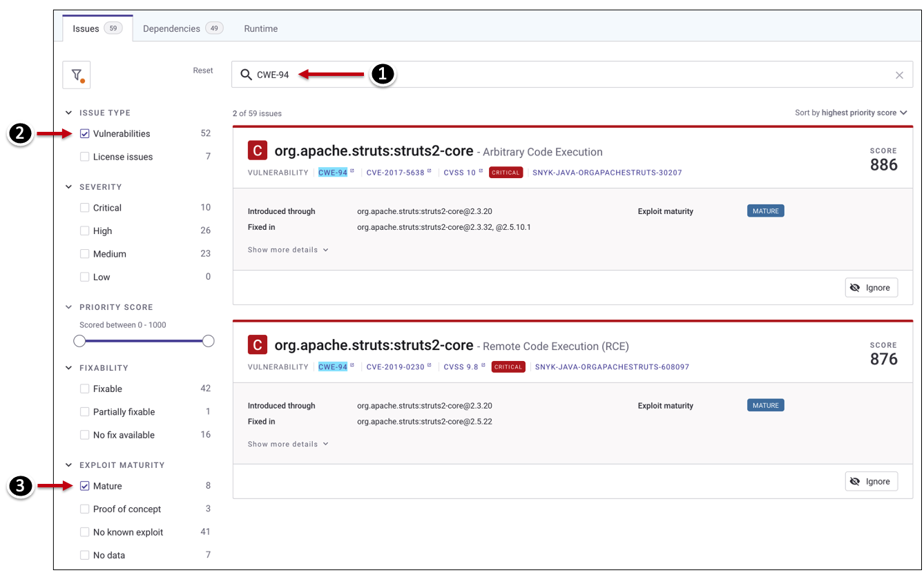Switch to the Dependencies tab
This screenshot has width=924, height=575.
[183, 28]
